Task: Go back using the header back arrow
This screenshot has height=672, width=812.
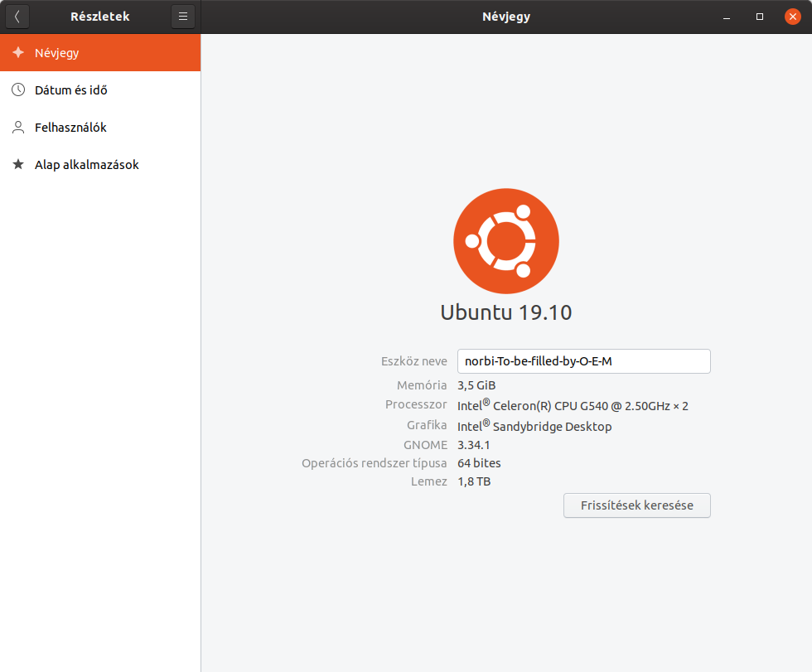Action: [x=17, y=17]
